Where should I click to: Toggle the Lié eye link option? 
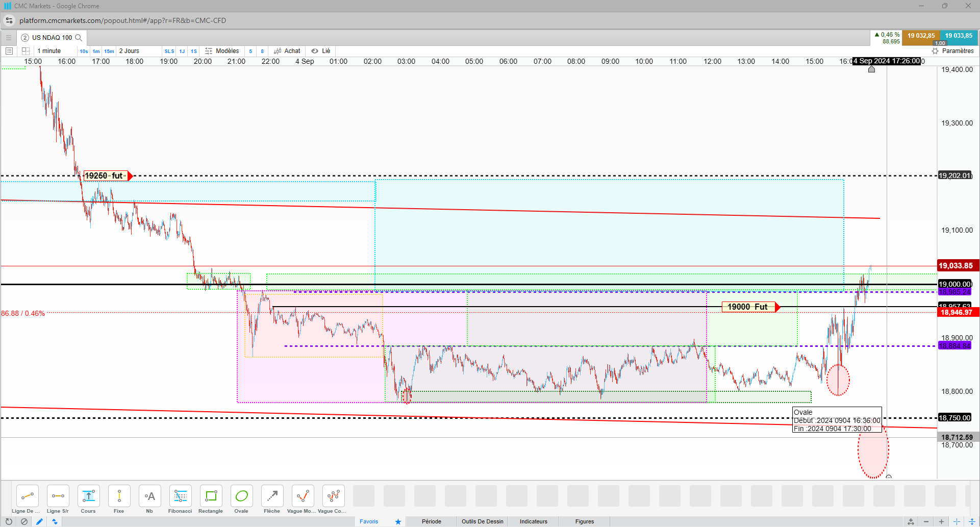pyautogui.click(x=321, y=51)
